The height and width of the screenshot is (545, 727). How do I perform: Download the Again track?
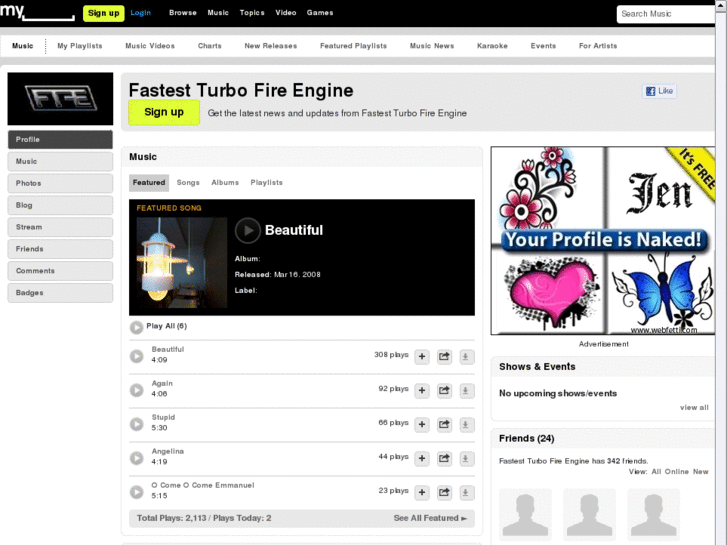466,391
